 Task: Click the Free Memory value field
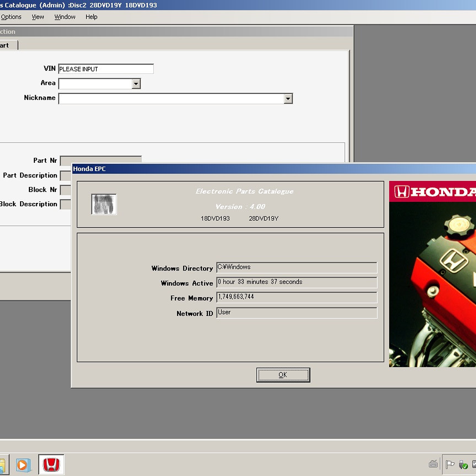pos(296,297)
